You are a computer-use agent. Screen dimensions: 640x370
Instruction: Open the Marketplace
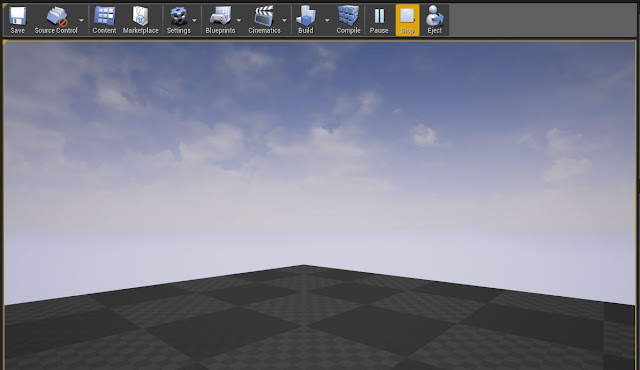(x=140, y=20)
